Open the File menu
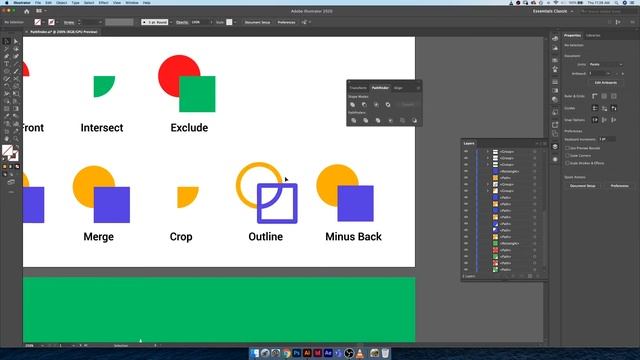Screen dimensions: 640x360 (38, 2)
